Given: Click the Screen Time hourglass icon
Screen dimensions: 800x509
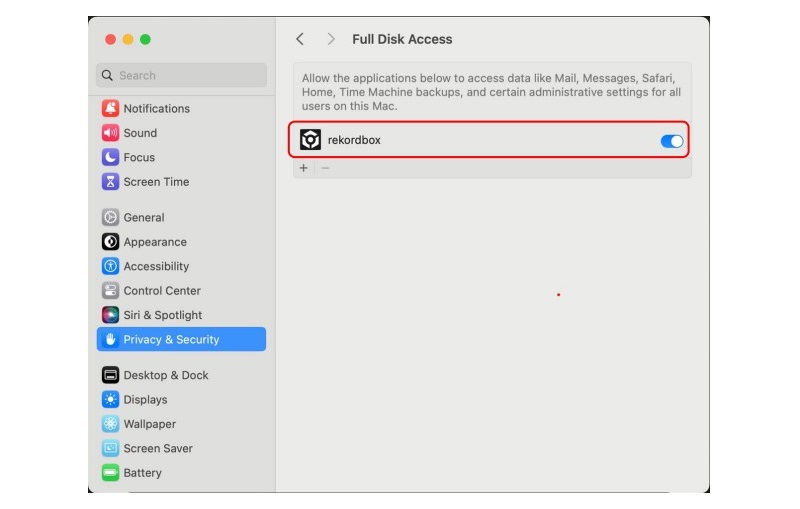Looking at the screenshot, I should point(110,182).
